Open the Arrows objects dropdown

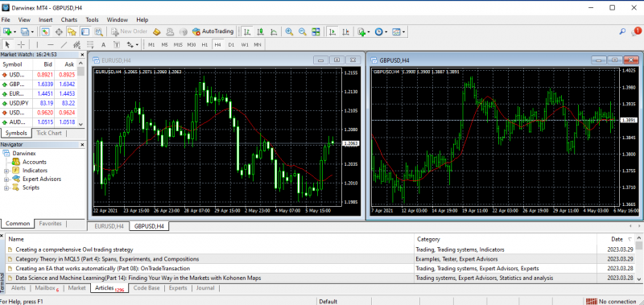132,44
